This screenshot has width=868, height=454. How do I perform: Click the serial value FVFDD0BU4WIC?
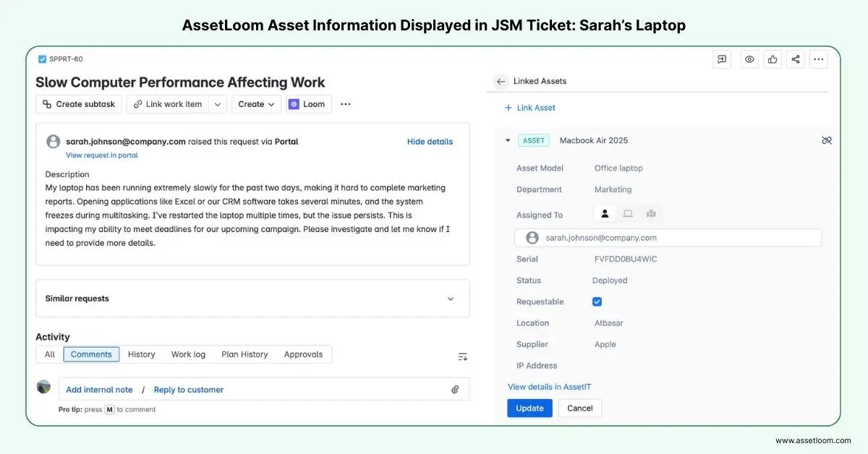626,259
